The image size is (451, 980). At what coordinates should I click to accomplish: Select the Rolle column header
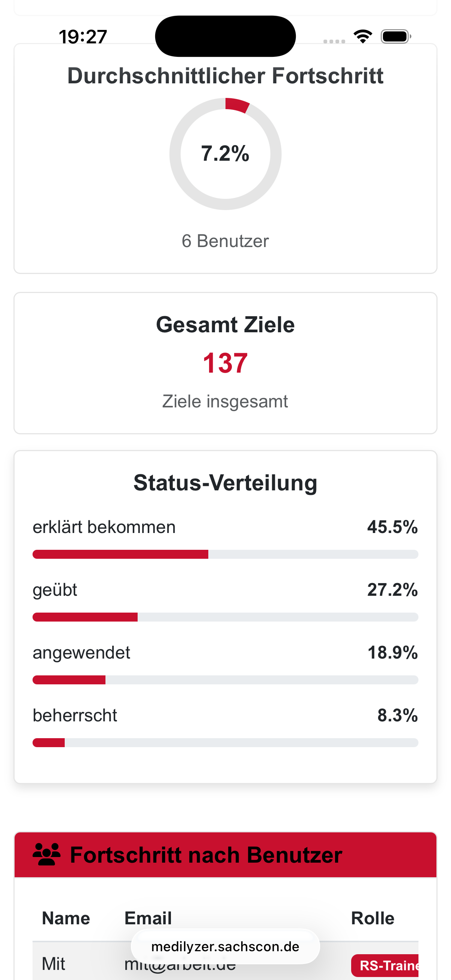[x=372, y=918]
